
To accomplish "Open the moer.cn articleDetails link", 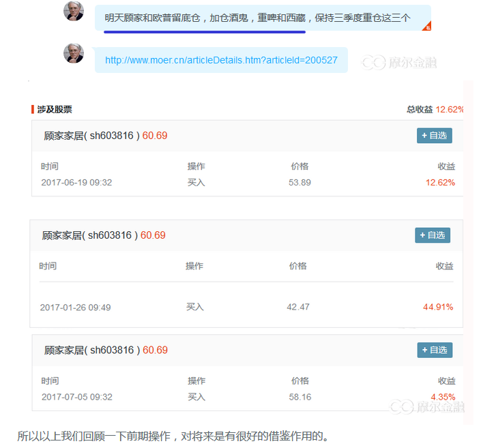I will [221, 60].
